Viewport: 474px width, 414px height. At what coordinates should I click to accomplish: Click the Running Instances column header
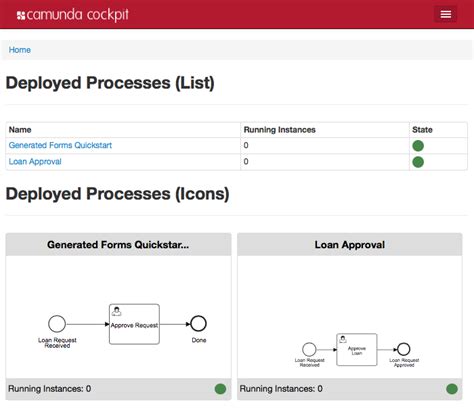(x=280, y=130)
